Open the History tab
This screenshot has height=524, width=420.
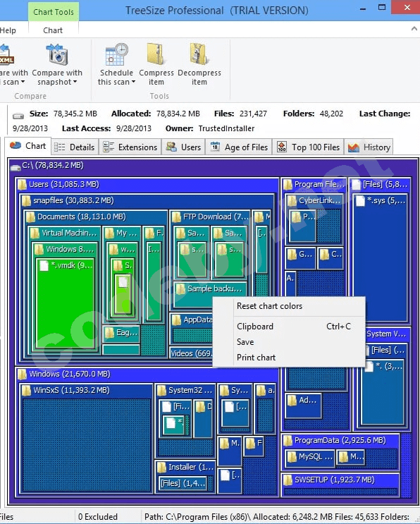(x=369, y=147)
